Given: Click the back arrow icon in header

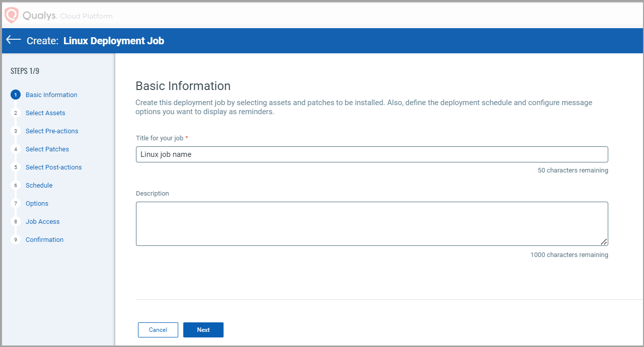Looking at the screenshot, I should point(14,40).
